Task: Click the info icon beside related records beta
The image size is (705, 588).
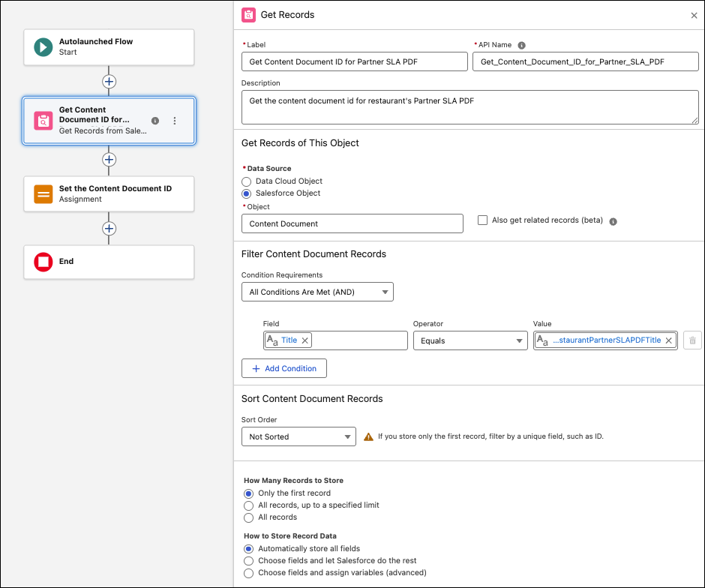Action: tap(613, 220)
